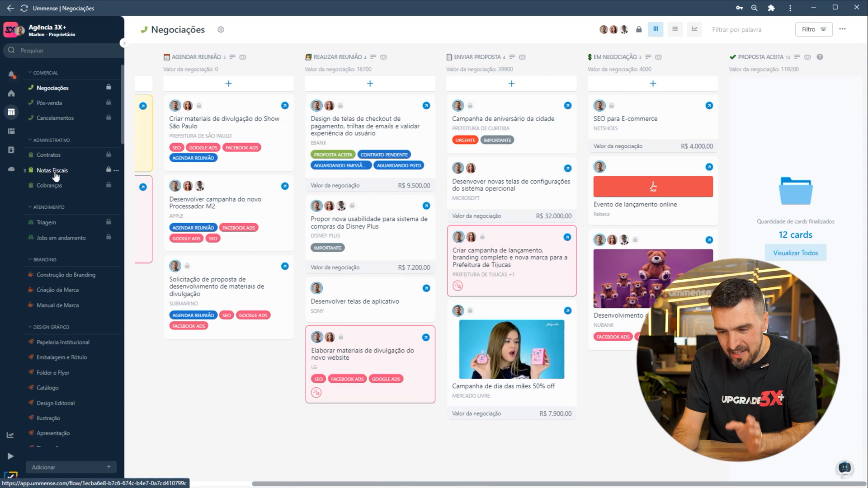
Task: Open Campanha de aniversário card arrow icon
Action: tap(568, 105)
